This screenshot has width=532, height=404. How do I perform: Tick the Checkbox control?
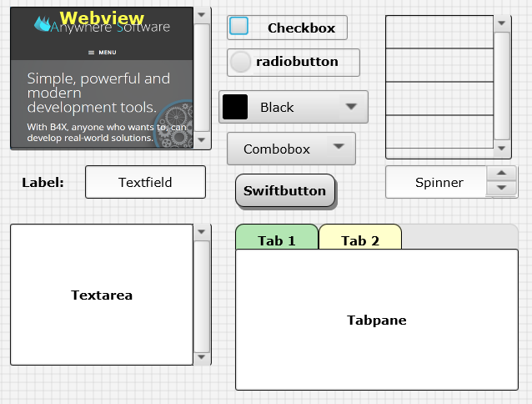tap(238, 26)
